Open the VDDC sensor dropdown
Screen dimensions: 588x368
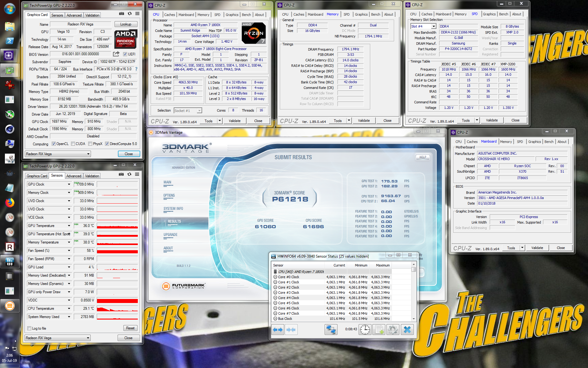click(69, 300)
